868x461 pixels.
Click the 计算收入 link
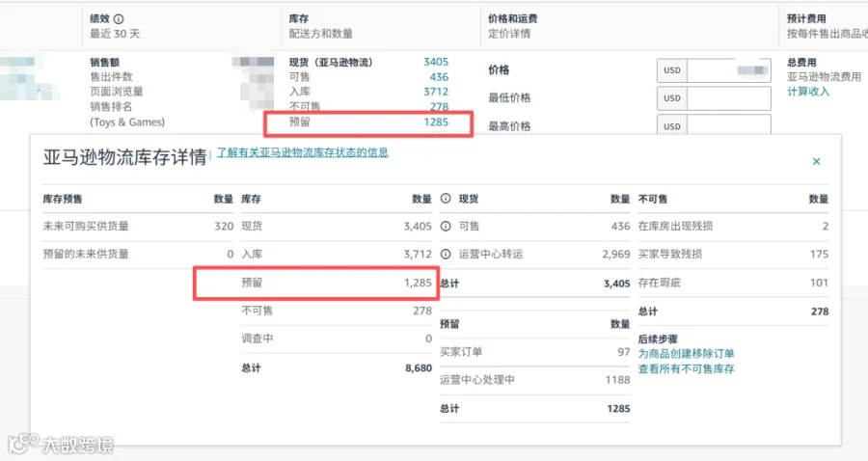point(808,92)
